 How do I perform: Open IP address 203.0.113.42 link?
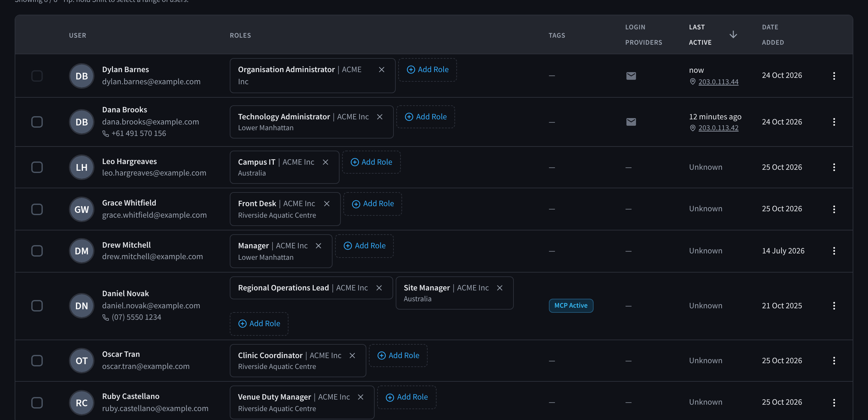pyautogui.click(x=718, y=128)
